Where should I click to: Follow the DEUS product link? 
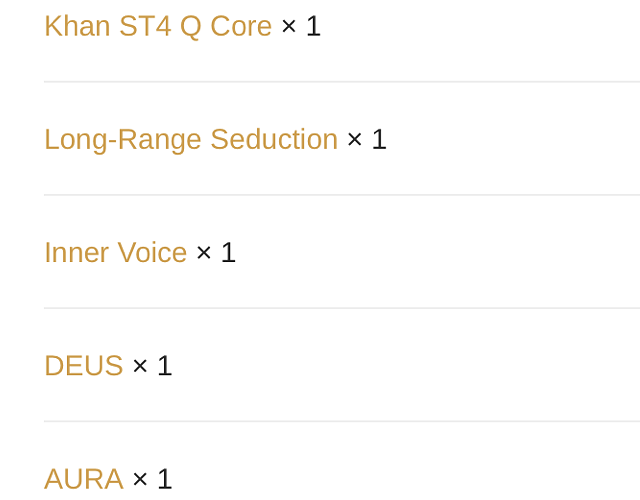pos(84,365)
